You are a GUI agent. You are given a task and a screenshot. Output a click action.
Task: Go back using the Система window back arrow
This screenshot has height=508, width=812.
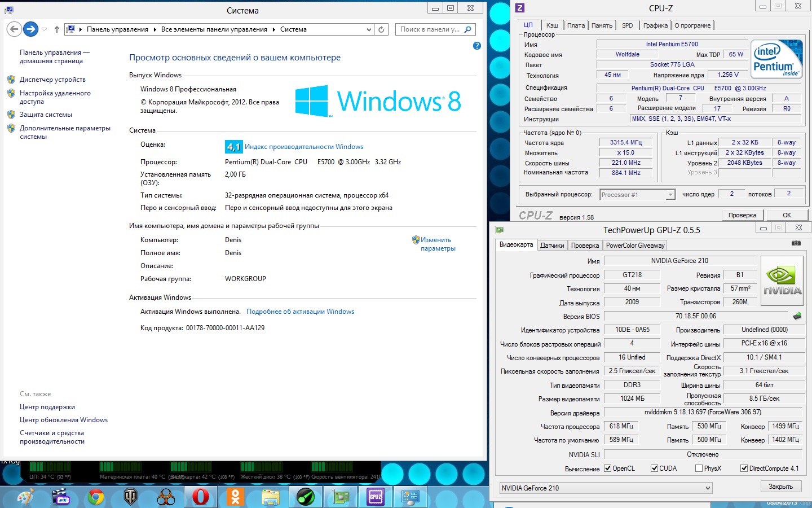tap(15, 29)
